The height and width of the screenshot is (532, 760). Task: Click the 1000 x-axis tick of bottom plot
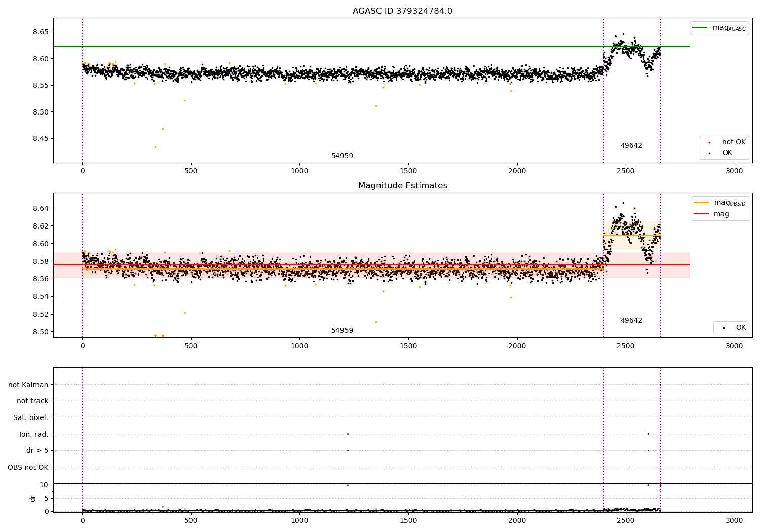299,520
